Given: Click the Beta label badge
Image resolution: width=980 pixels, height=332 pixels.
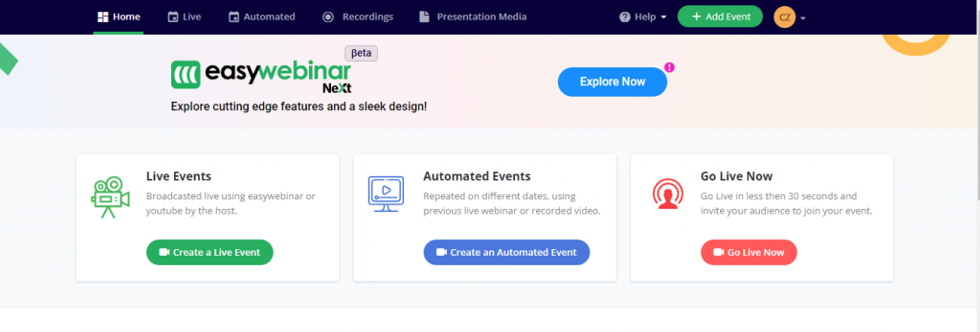Looking at the screenshot, I should [361, 53].
